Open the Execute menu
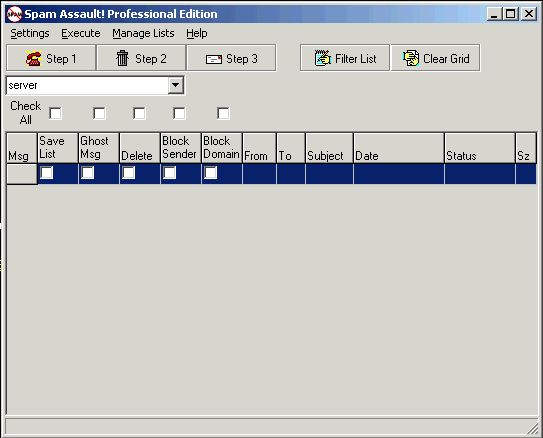 81,33
